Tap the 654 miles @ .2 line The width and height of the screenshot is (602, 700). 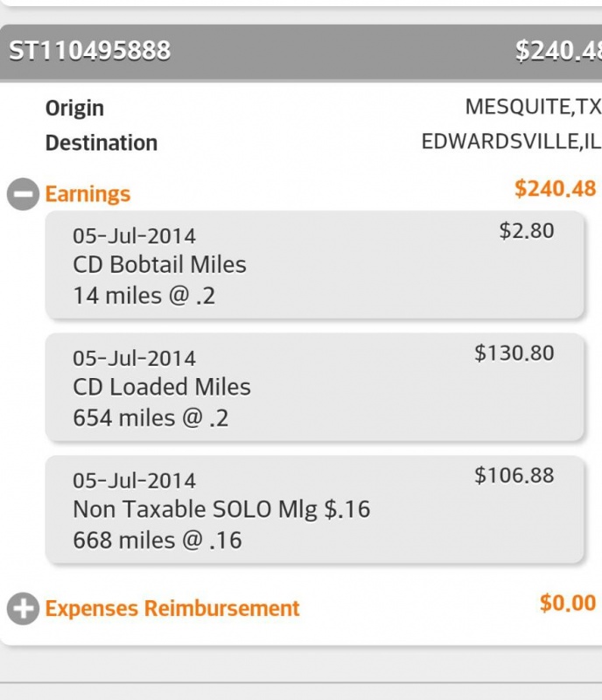150,418
